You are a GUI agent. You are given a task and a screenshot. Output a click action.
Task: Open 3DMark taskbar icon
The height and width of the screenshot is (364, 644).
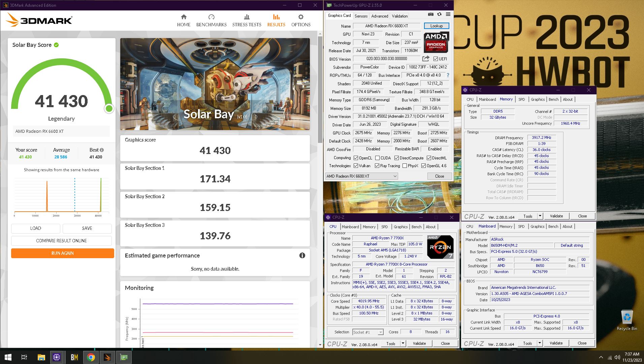click(107, 357)
